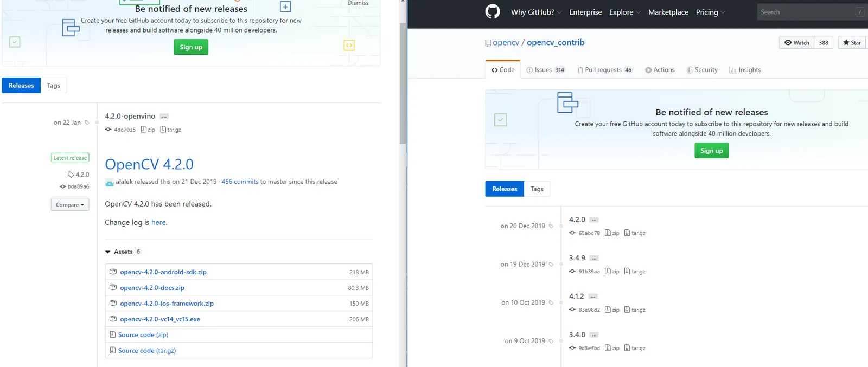868x367 pixels.
Task: Expand ellipsis next to 4.2.0-openvino
Action: point(164,117)
